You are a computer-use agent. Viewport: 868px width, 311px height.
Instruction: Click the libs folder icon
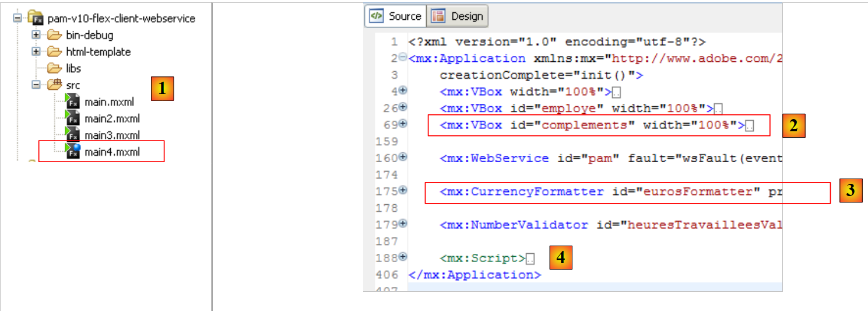[x=55, y=68]
